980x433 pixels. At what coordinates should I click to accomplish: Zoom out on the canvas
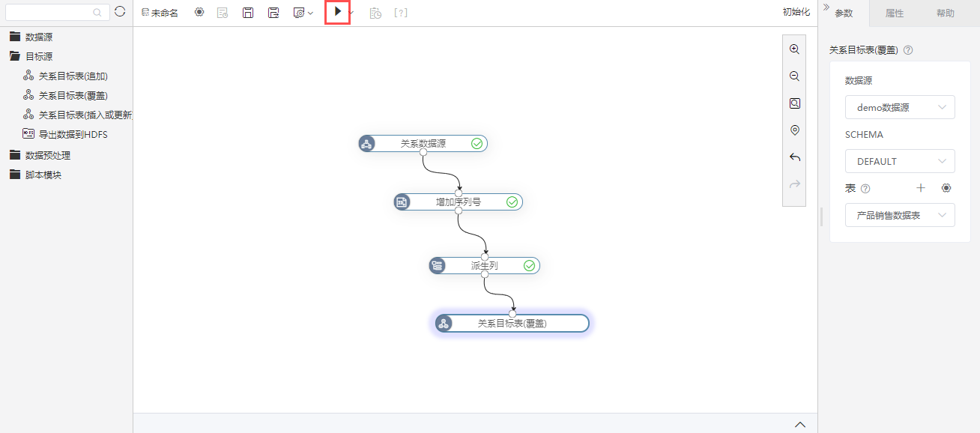tap(795, 76)
